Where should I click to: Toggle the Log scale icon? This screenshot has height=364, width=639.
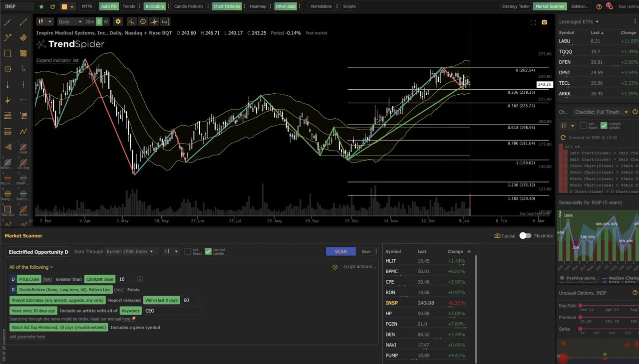(x=165, y=21)
